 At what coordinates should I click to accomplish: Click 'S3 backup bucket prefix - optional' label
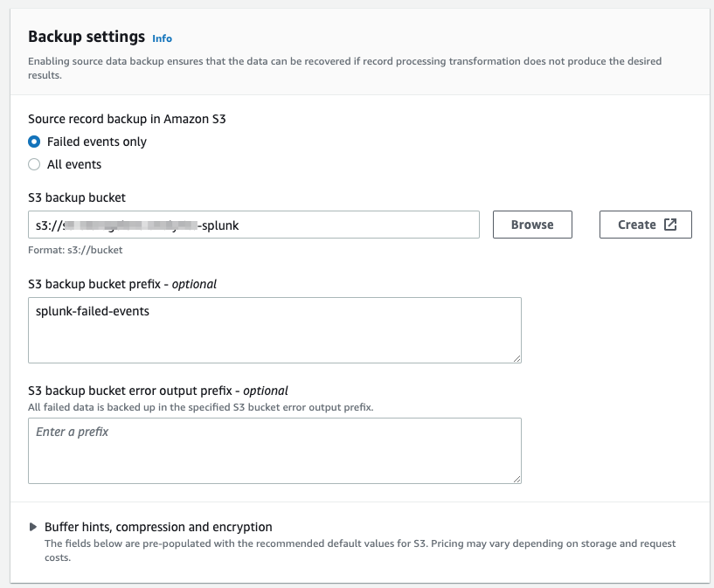tap(122, 284)
